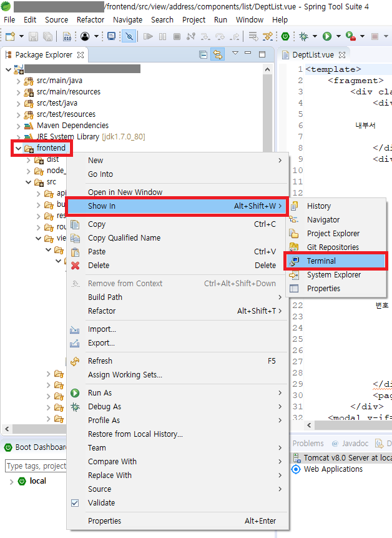
Task: Expand the src/main/java source folder
Action: (x=18, y=81)
